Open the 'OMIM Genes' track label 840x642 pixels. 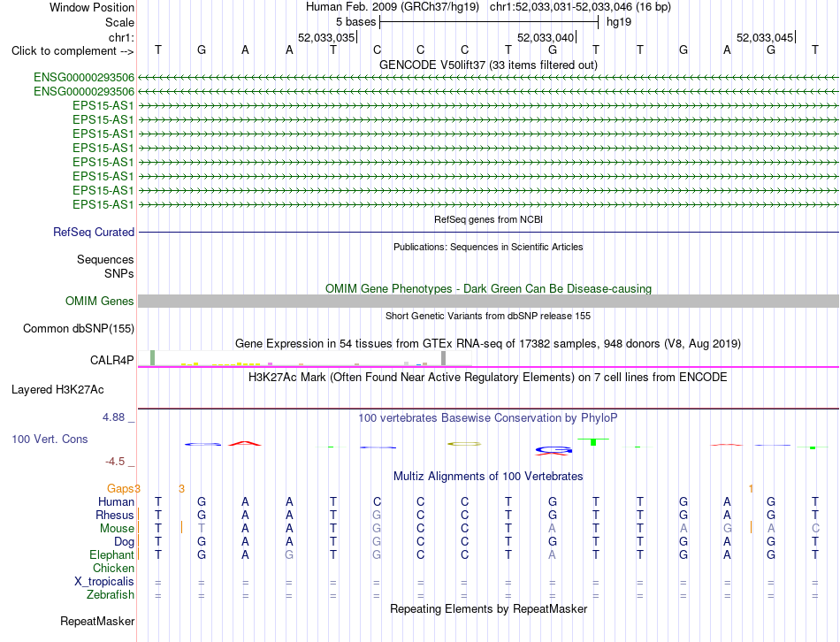pos(99,302)
